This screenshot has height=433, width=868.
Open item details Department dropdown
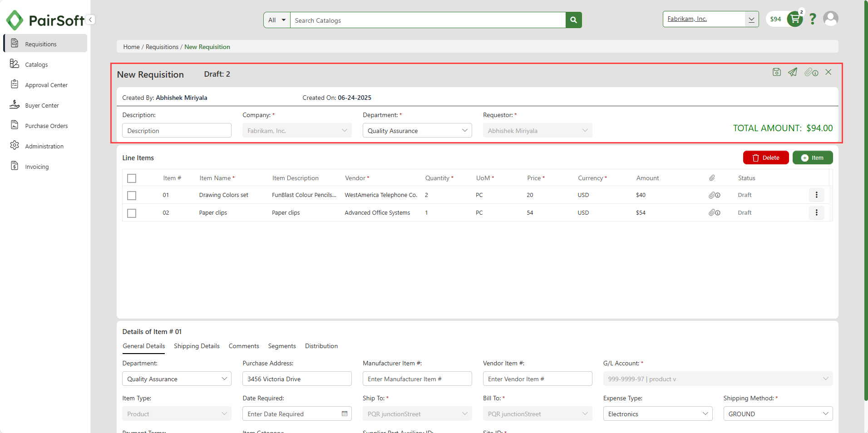177,379
